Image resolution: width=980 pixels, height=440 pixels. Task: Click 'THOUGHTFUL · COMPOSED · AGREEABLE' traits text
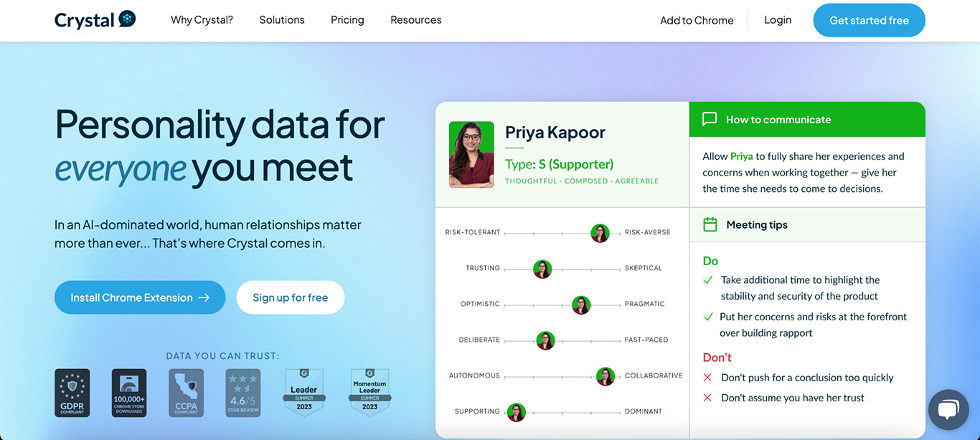tap(582, 181)
